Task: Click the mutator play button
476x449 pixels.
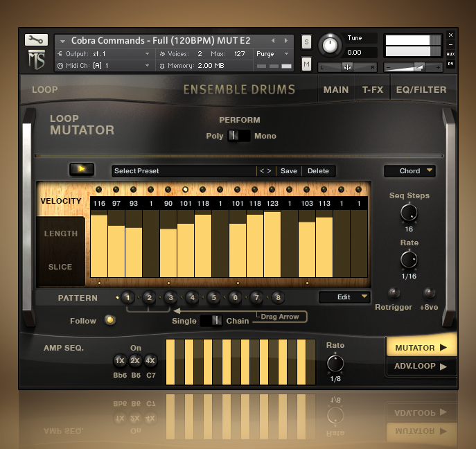Action: (82, 169)
